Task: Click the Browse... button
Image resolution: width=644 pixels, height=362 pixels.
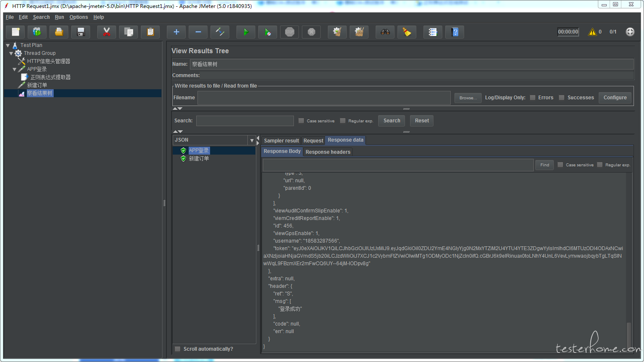Action: pyautogui.click(x=468, y=98)
